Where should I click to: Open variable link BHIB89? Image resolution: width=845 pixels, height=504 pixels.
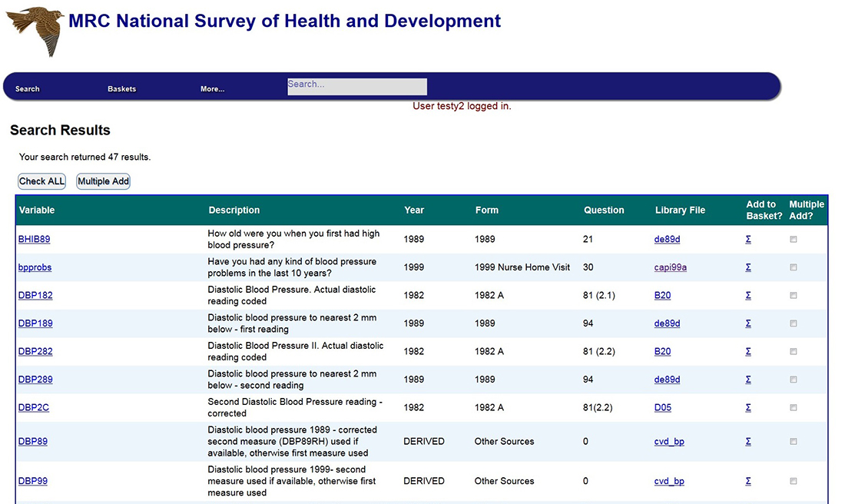[x=34, y=240]
